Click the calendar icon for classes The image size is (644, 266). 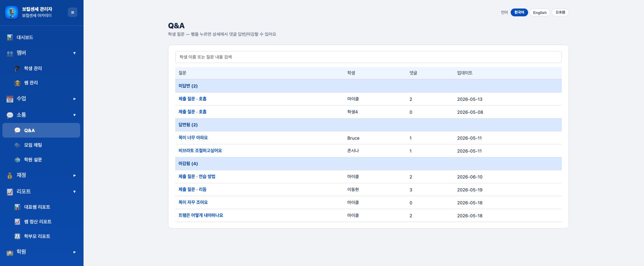click(x=10, y=99)
